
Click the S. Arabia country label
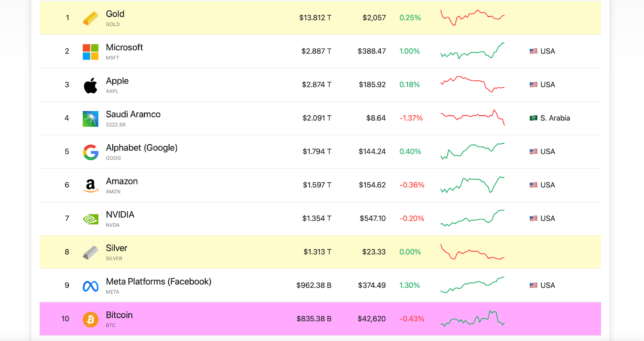(x=555, y=118)
